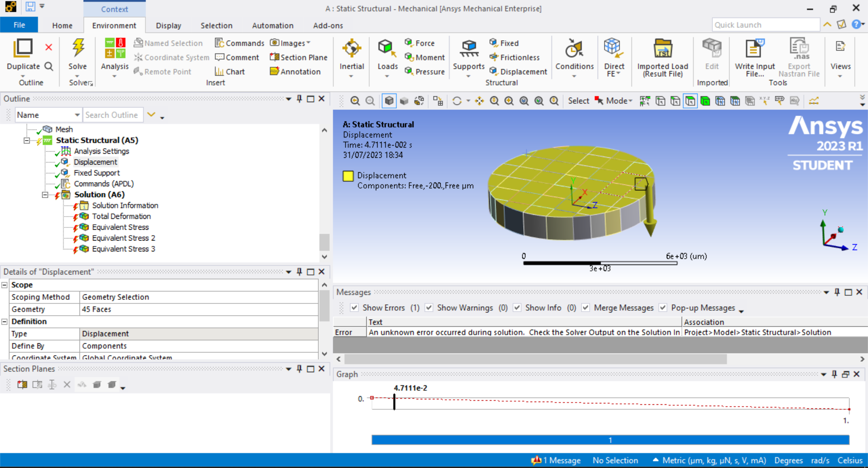Open the Supports icon

pyautogui.click(x=469, y=48)
